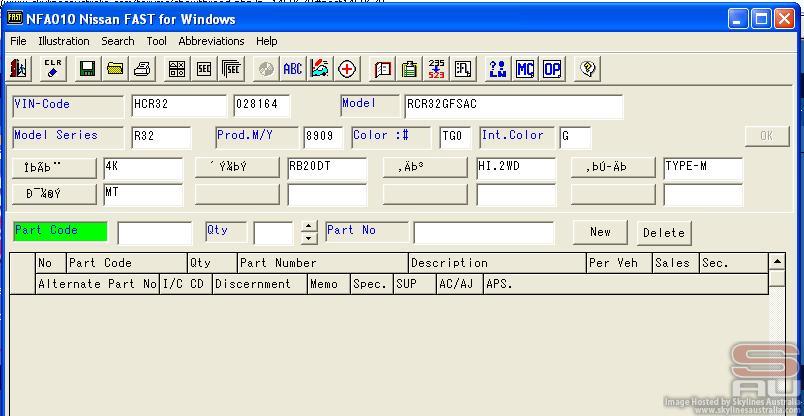Viewport: 804px width, 416px height.
Task: Click the greyed OK button
Action: coord(767,136)
